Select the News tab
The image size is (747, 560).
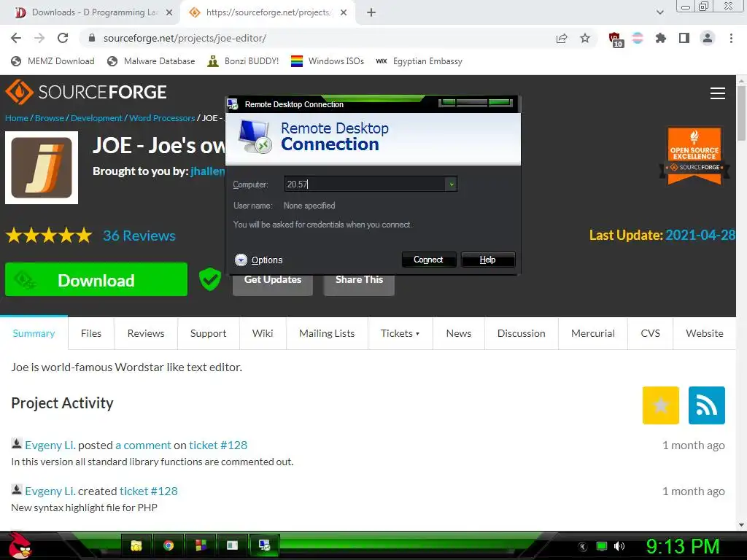click(x=459, y=333)
